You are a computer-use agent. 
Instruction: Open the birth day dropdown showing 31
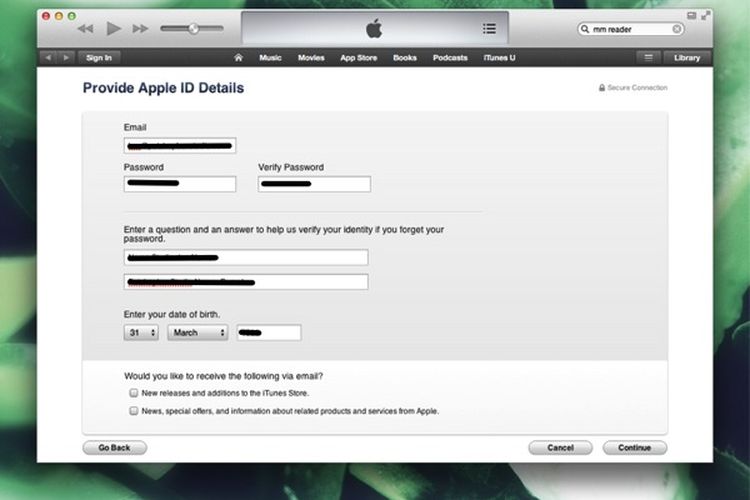[141, 332]
